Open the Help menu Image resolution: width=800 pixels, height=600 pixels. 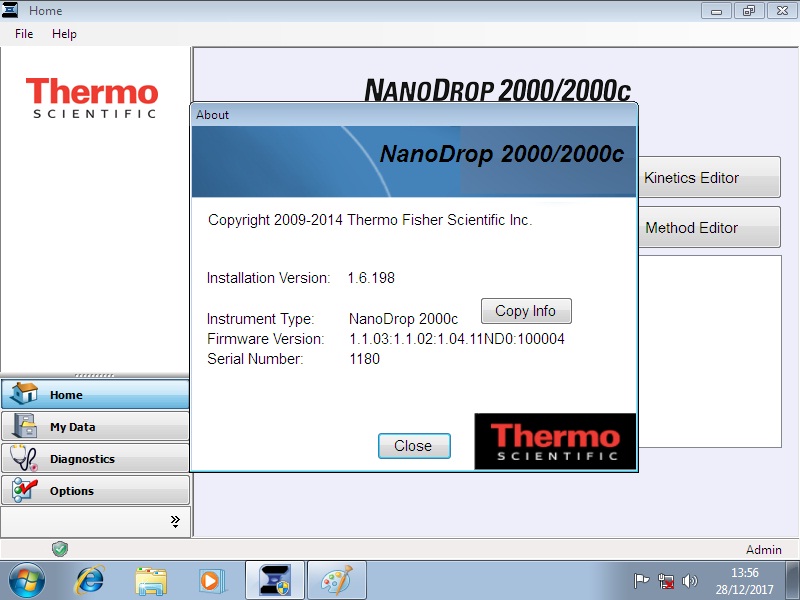(x=64, y=34)
